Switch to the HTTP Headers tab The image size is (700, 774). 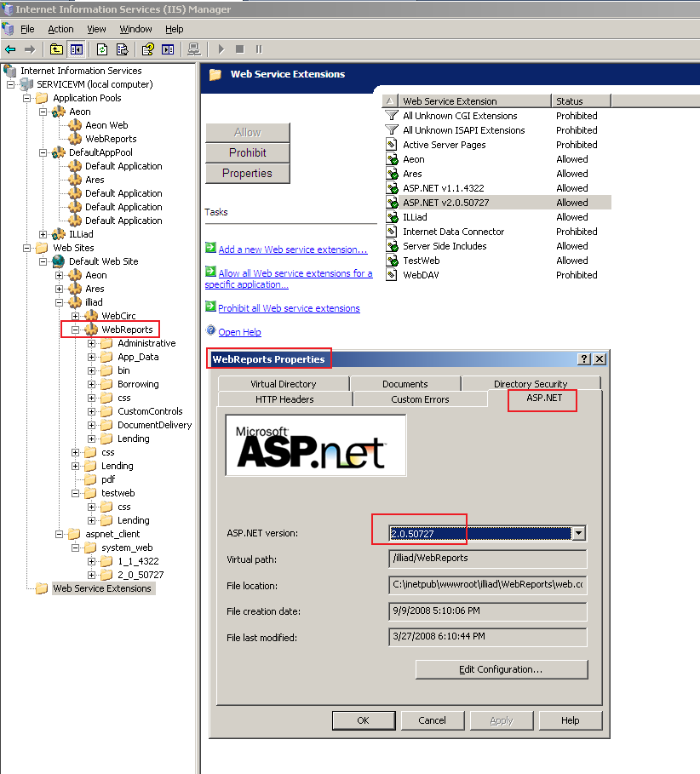284,398
